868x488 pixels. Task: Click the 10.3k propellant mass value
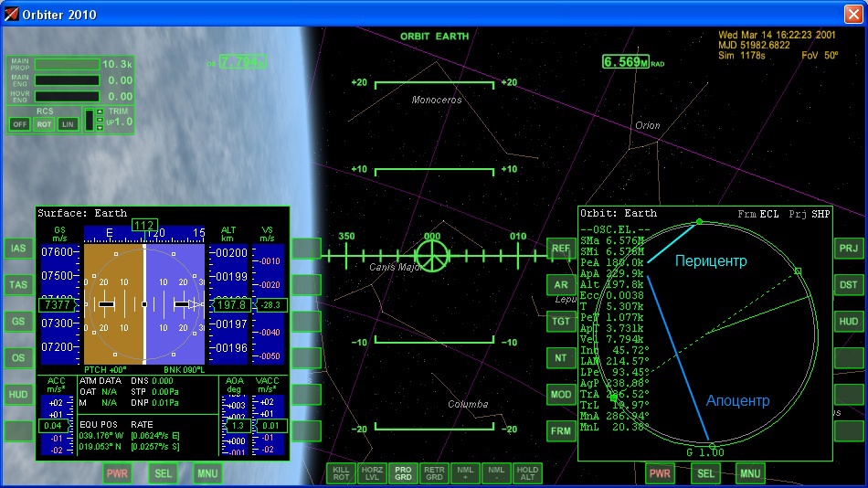(x=117, y=64)
